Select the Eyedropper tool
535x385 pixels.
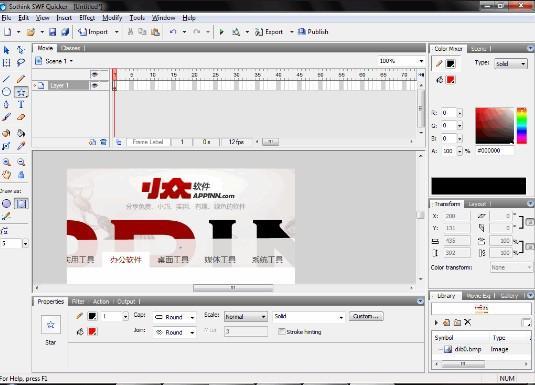(21, 146)
